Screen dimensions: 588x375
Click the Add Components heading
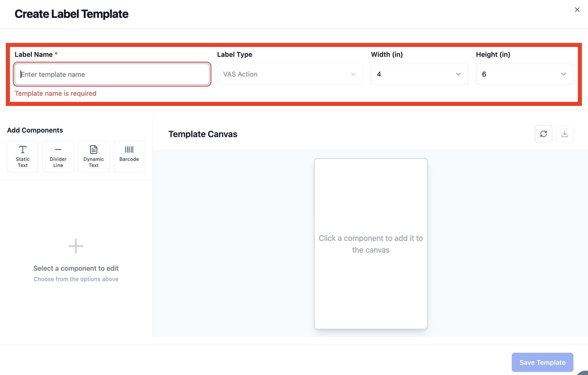tap(35, 130)
